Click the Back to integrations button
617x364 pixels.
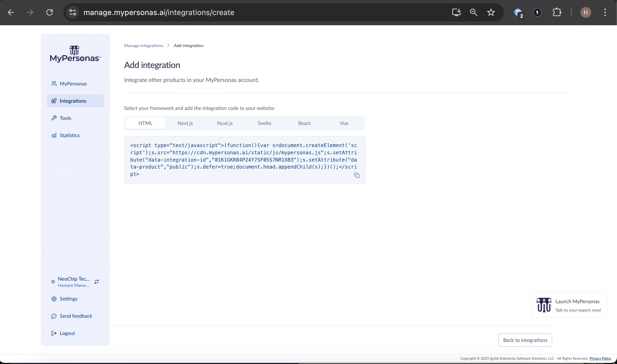525,340
